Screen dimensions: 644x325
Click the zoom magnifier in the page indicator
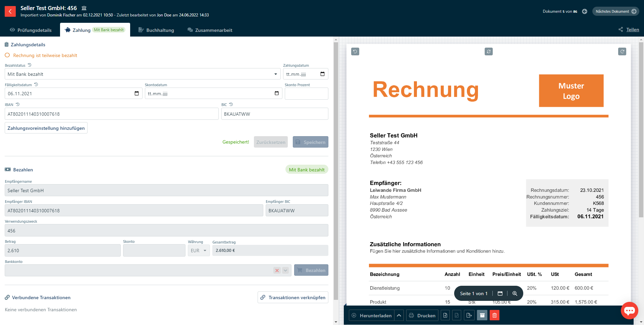(515, 293)
